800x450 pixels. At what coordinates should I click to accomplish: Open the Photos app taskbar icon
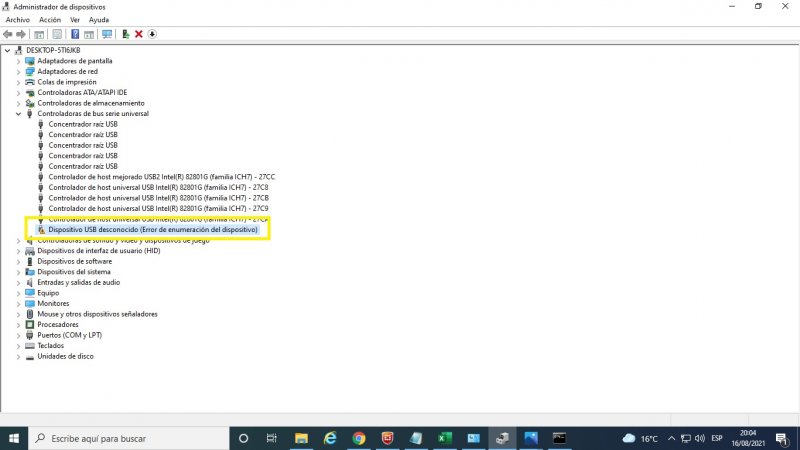pyautogui.click(x=531, y=438)
